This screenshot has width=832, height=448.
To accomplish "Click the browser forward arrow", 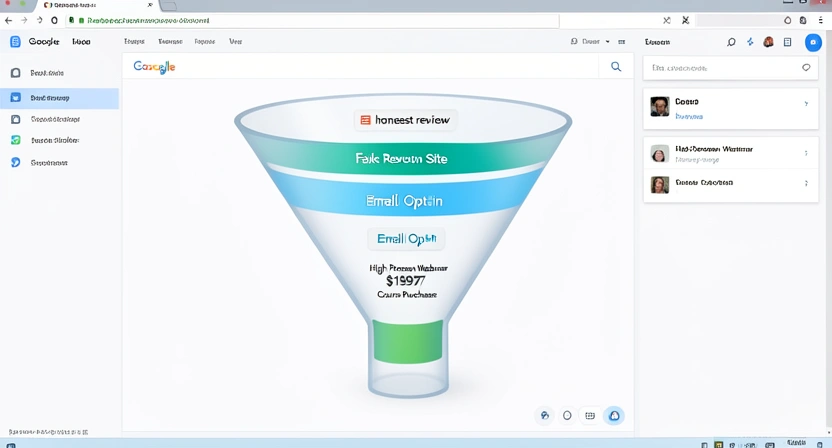I will (x=24, y=20).
